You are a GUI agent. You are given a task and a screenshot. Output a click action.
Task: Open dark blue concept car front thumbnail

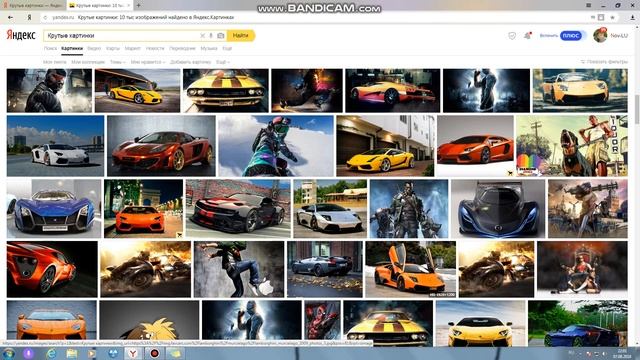point(498,209)
